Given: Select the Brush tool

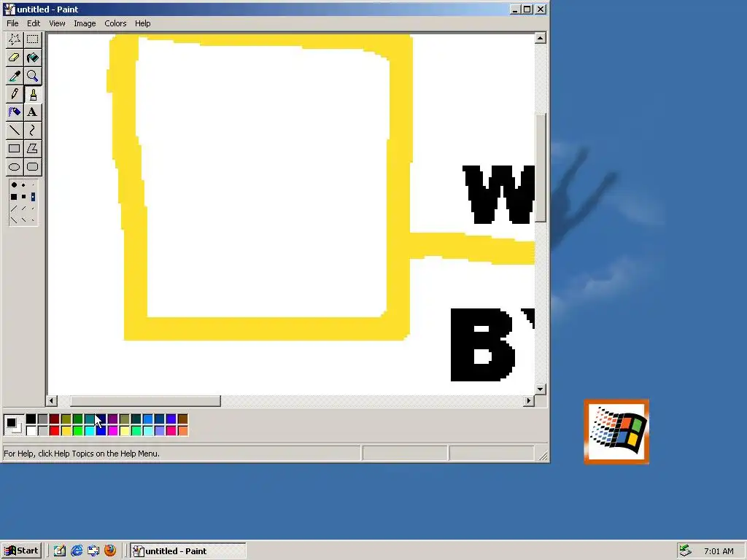Looking at the screenshot, I should 32,94.
